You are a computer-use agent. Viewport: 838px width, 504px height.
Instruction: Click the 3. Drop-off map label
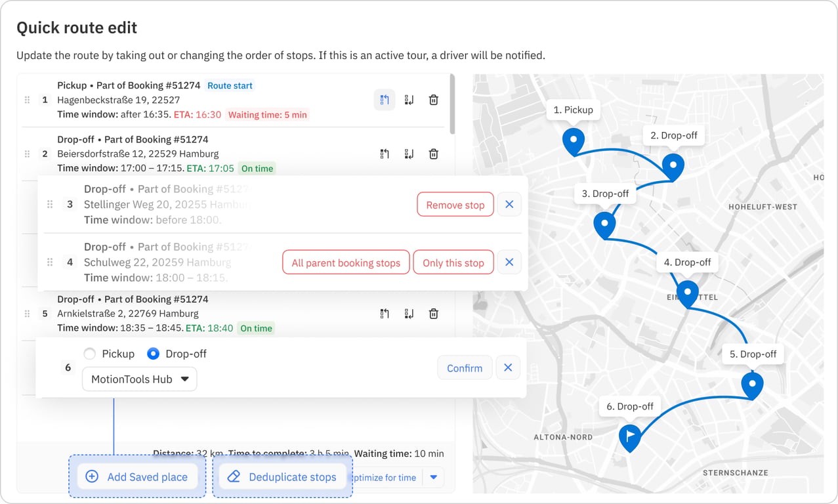pos(605,194)
